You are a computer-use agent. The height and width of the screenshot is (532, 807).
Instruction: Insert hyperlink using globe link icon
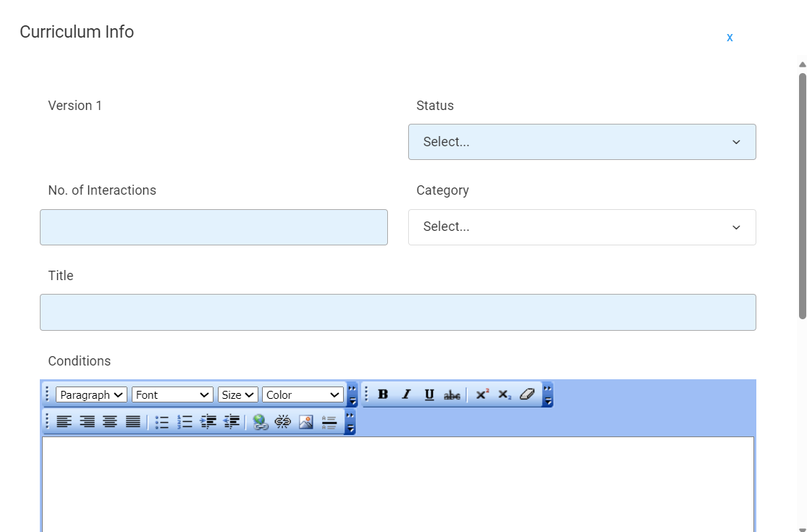tap(261, 422)
